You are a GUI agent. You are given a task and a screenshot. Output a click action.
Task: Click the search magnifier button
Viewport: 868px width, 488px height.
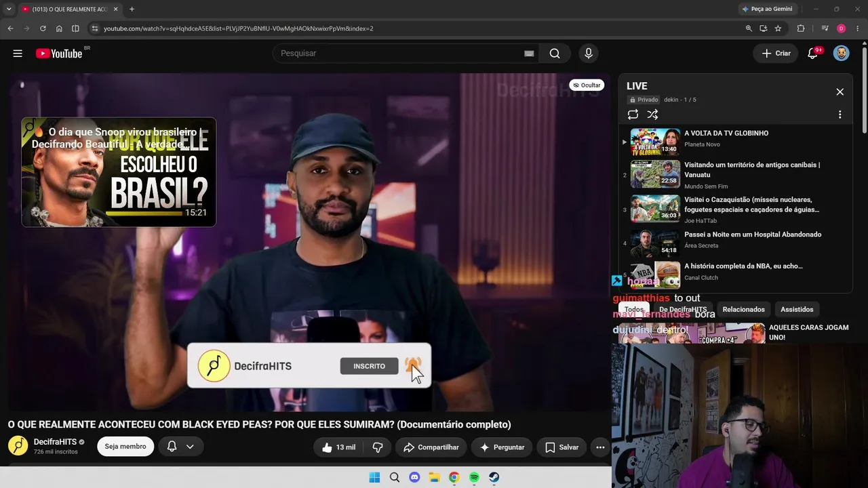pos(555,54)
